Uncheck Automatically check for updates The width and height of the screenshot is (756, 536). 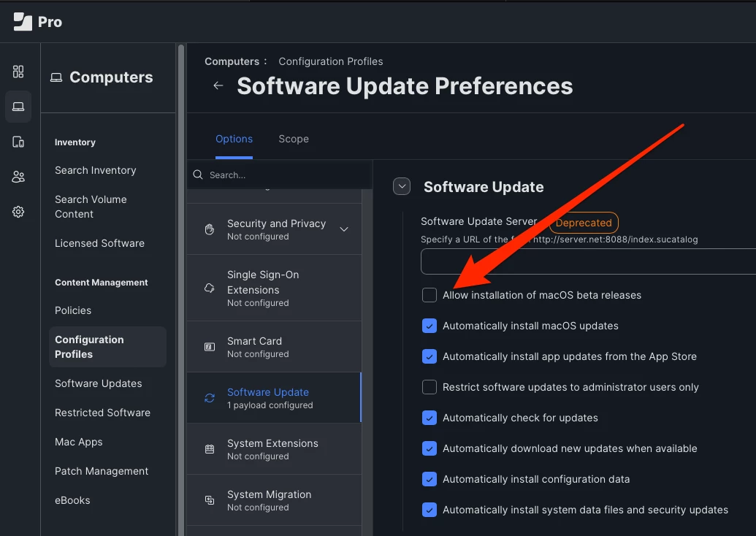(x=429, y=418)
